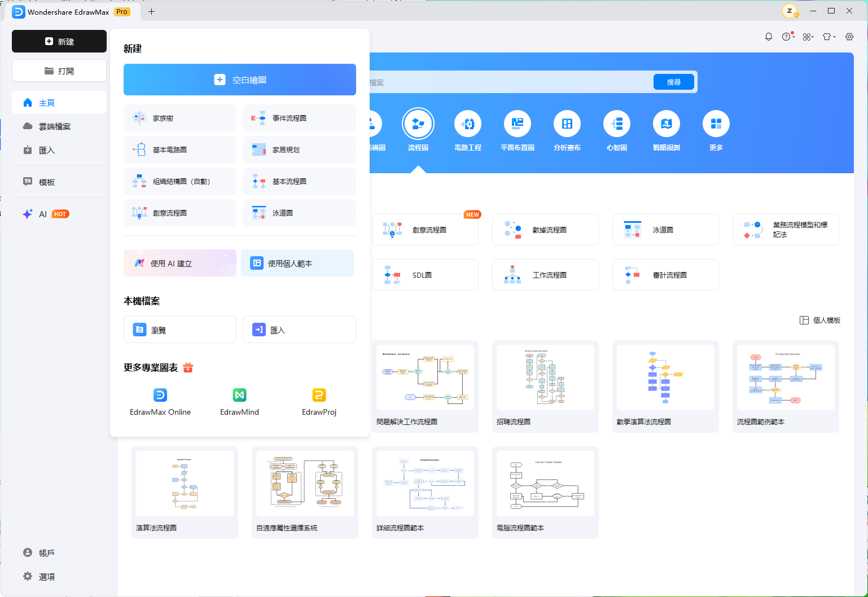The width and height of the screenshot is (868, 597).
Task: Open 問題解決工作流程圖 template thumbnail
Action: 425,377
